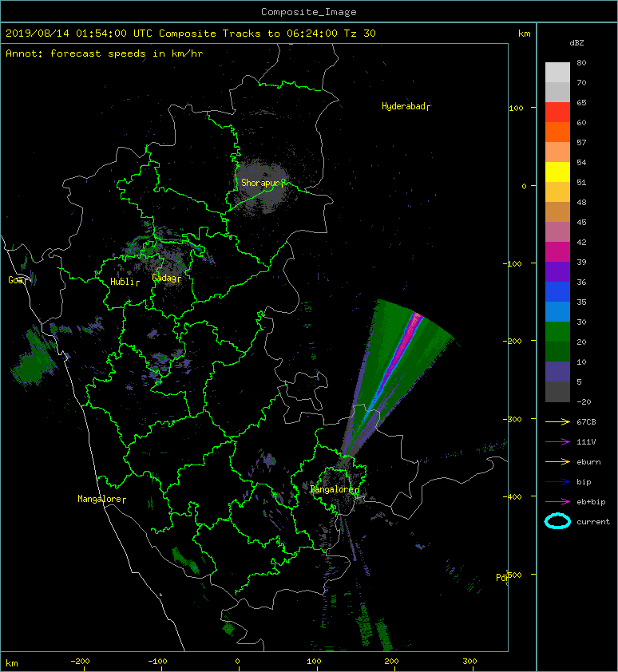Viewport: 618px width, 672px height.
Task: Click the 300 tick on the horizontal axis
Action: [x=469, y=662]
